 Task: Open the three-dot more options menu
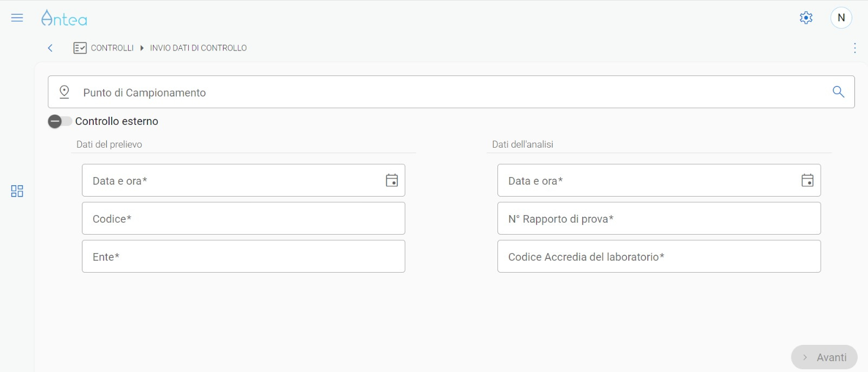click(855, 48)
